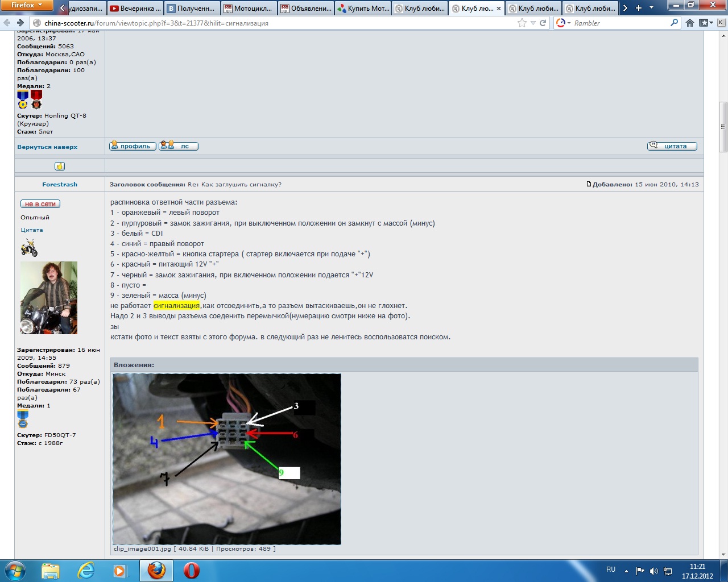Open the Home page icon in toolbar
The height and width of the screenshot is (582, 728).
pyautogui.click(x=690, y=23)
